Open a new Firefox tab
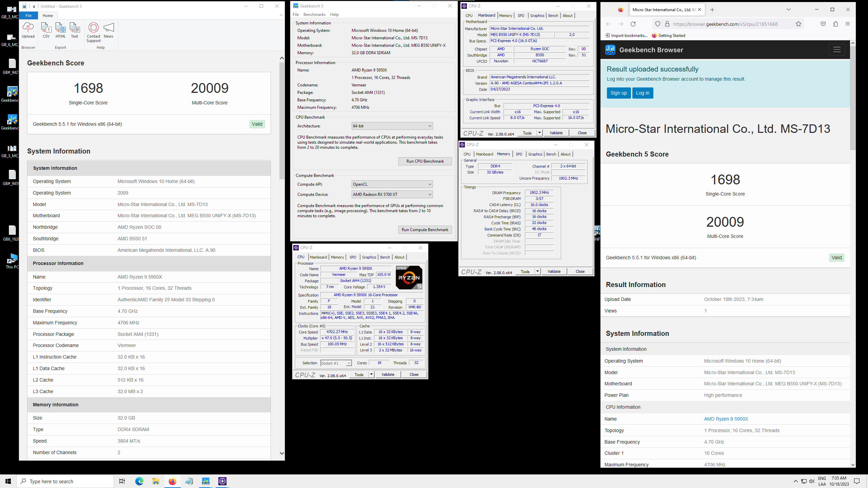868x488 pixels. (x=712, y=10)
